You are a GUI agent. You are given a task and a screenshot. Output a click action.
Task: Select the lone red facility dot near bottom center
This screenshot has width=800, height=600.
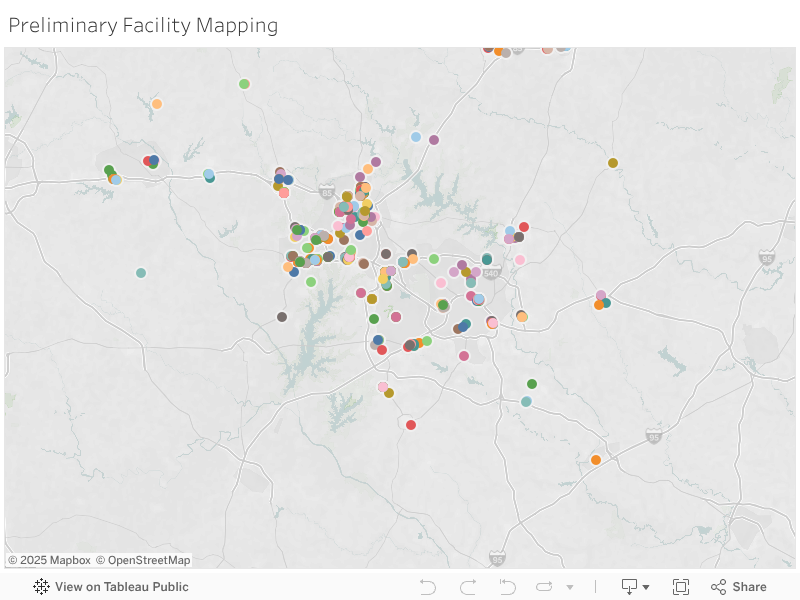point(410,424)
